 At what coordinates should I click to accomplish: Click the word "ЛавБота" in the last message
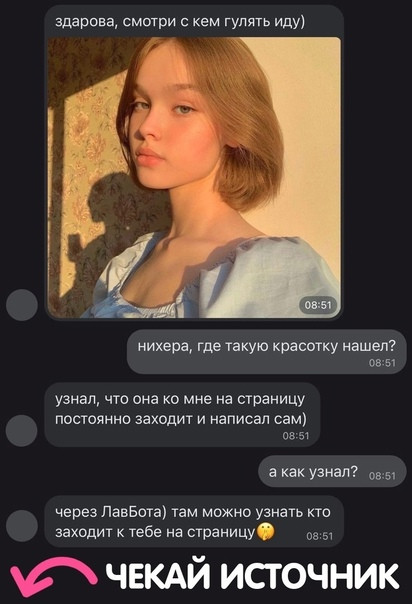(x=134, y=512)
